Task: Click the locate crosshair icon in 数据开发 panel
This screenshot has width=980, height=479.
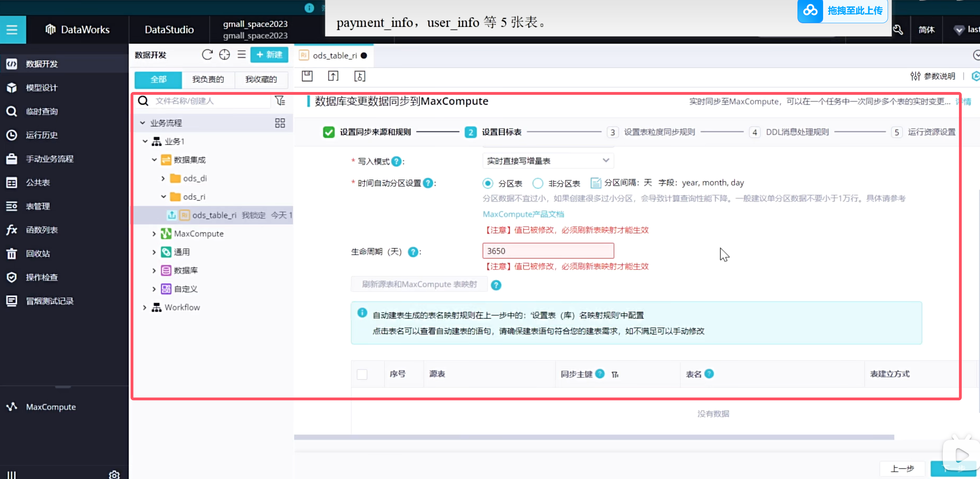Action: [x=224, y=55]
